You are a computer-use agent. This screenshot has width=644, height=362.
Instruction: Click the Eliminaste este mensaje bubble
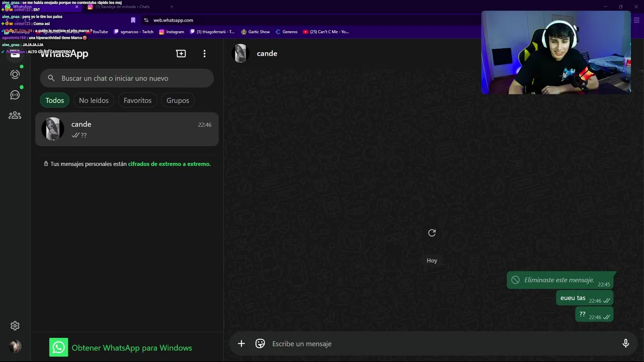click(x=560, y=280)
